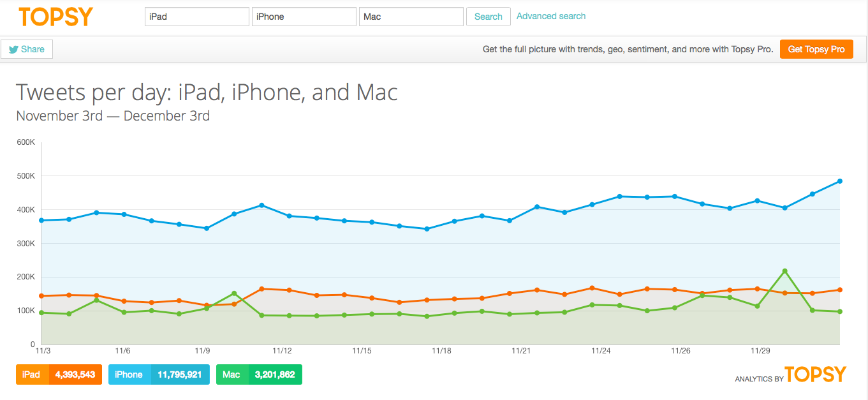Toggle the iPhone series legend
This screenshot has height=400, width=868.
pos(129,374)
